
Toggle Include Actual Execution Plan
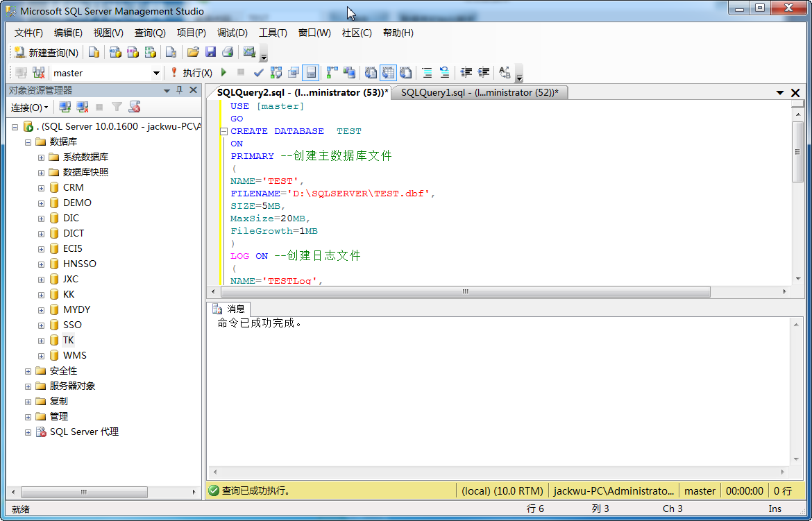[332, 73]
